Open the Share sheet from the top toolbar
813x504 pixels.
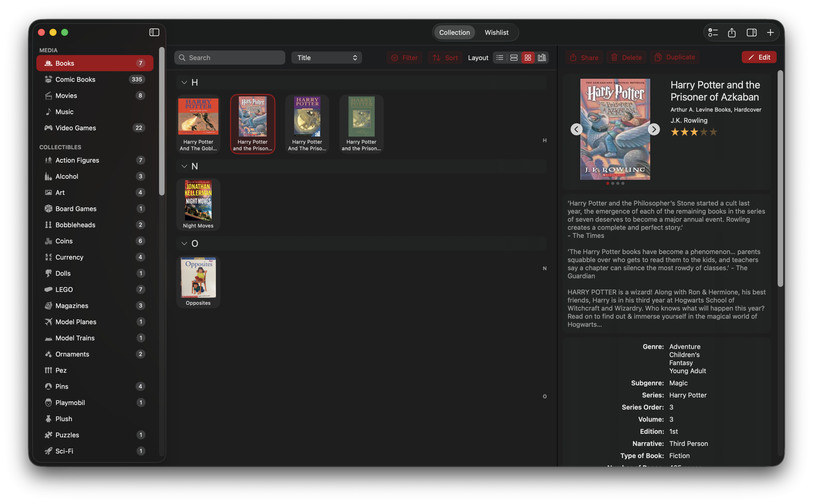click(x=731, y=32)
